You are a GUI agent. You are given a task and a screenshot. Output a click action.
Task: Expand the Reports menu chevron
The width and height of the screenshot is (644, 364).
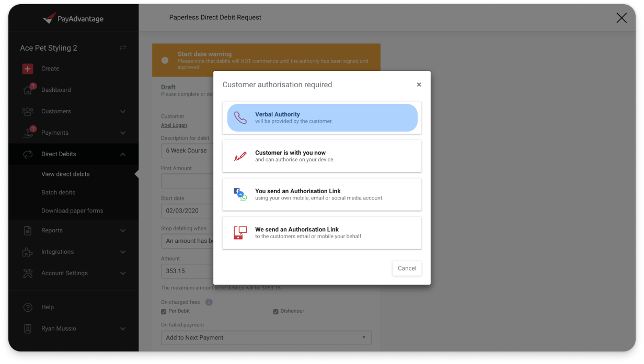click(123, 230)
